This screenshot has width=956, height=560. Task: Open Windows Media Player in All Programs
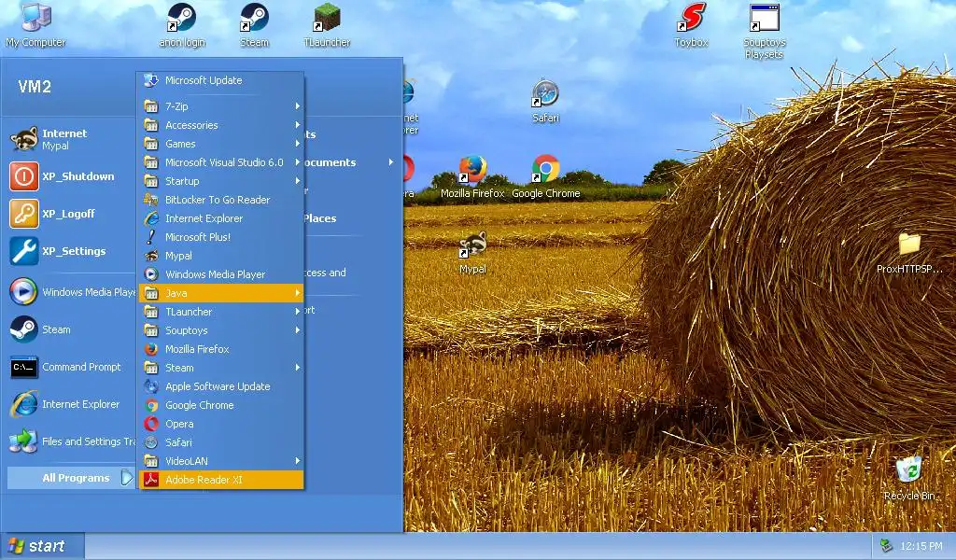coord(220,274)
